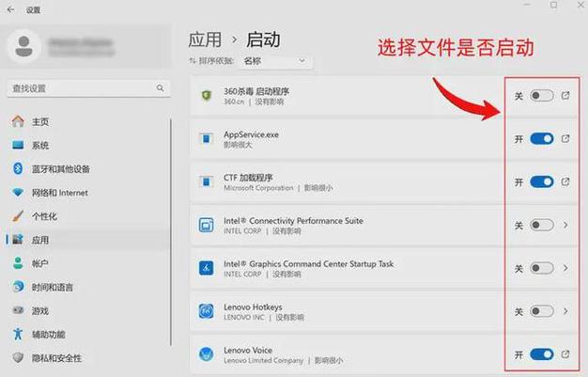Screen dimensions: 588x377
Task: Click the back arrow in Settings header
Action: [11, 9]
